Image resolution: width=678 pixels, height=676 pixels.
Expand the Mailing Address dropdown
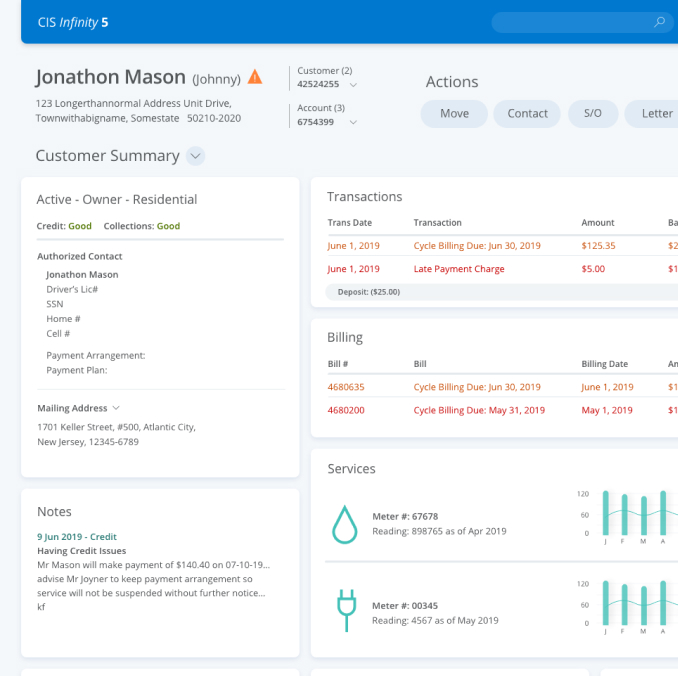(116, 408)
